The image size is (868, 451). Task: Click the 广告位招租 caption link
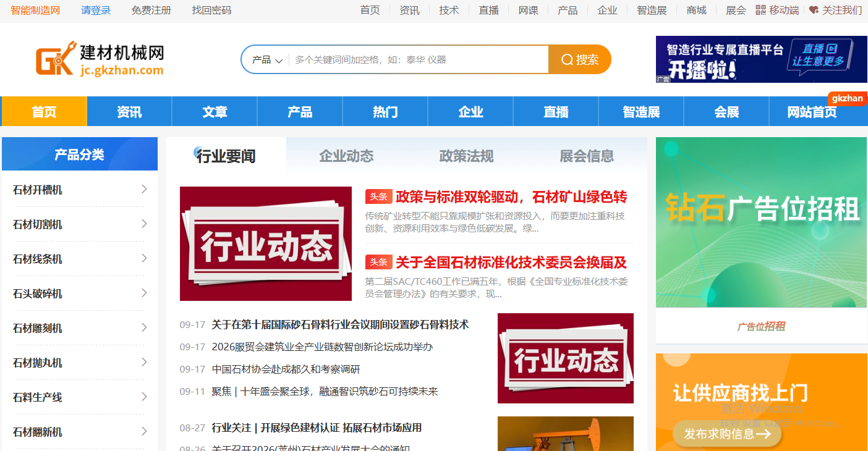(761, 326)
